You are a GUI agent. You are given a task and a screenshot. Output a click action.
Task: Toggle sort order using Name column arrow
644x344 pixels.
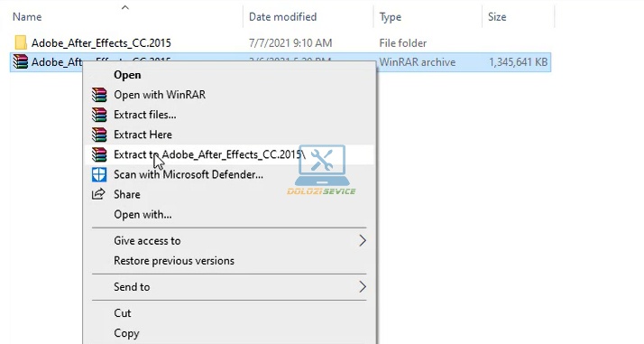pyautogui.click(x=125, y=7)
